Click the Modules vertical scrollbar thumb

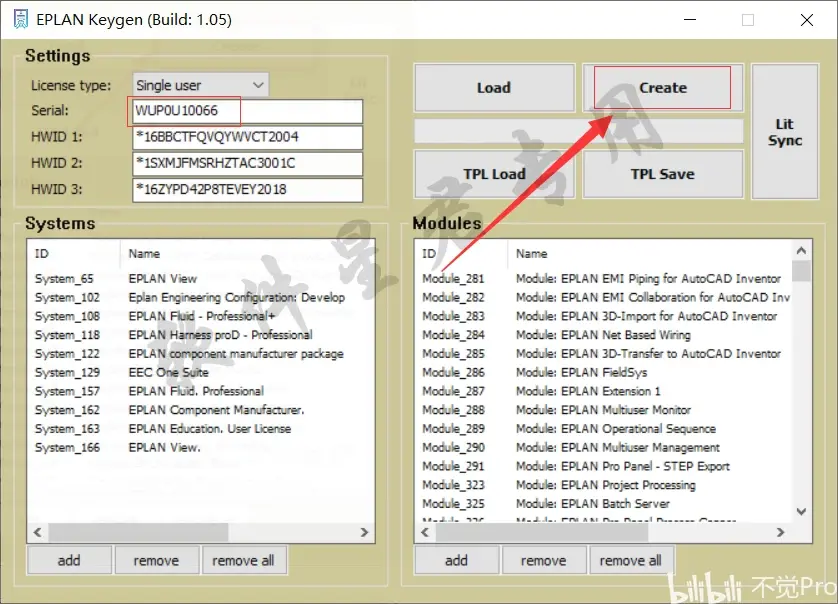tap(801, 270)
